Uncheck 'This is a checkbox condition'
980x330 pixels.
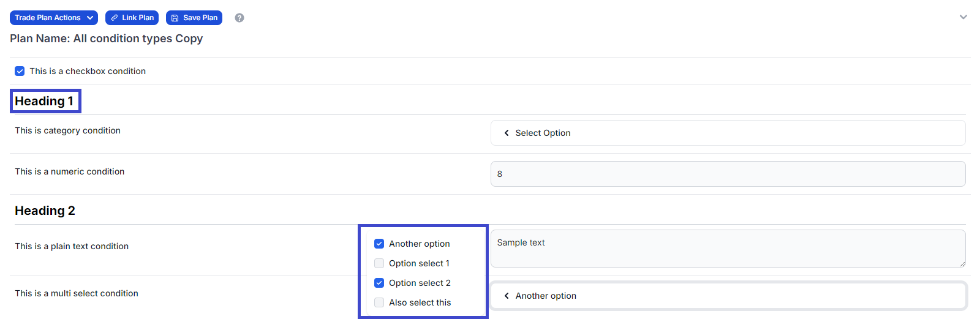coord(20,71)
